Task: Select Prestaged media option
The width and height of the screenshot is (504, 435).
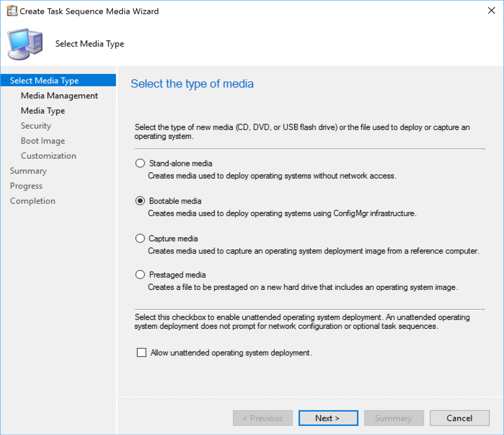Action: pos(140,274)
